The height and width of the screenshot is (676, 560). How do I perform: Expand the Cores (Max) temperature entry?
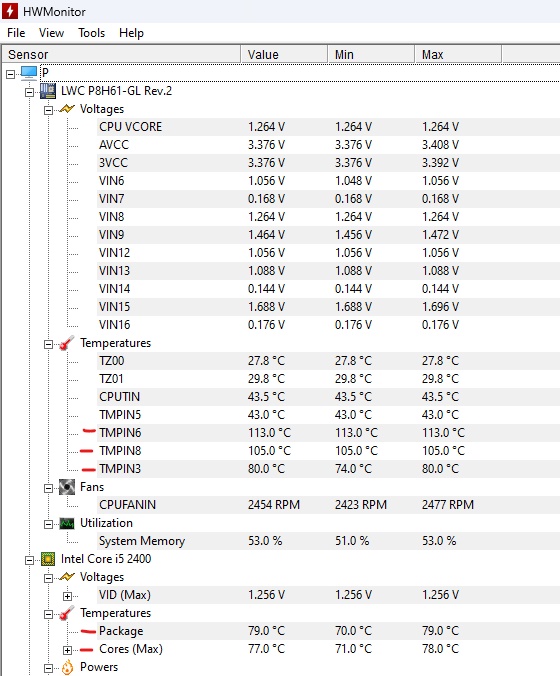pos(67,650)
